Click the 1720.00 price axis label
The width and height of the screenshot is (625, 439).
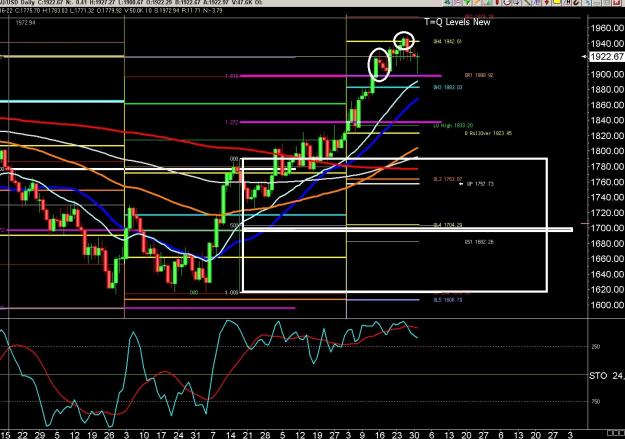pyautogui.click(x=607, y=213)
